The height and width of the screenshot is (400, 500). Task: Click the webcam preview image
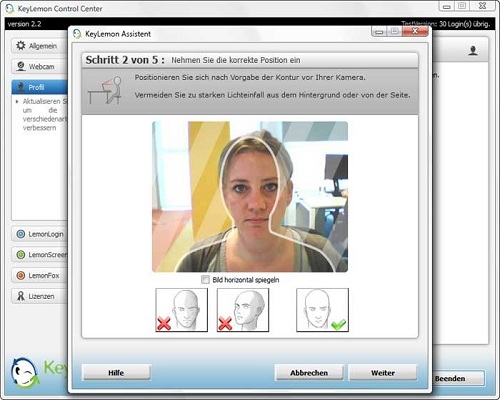tap(250, 197)
